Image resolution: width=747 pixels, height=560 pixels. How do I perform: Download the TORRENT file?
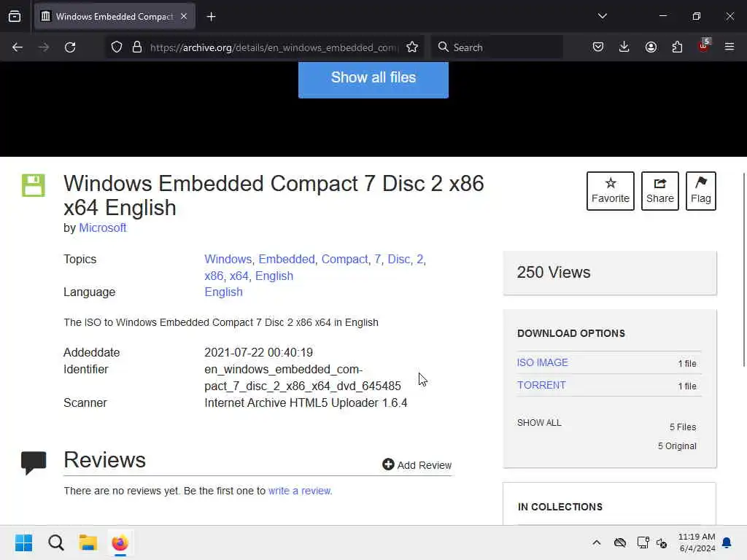tap(541, 385)
